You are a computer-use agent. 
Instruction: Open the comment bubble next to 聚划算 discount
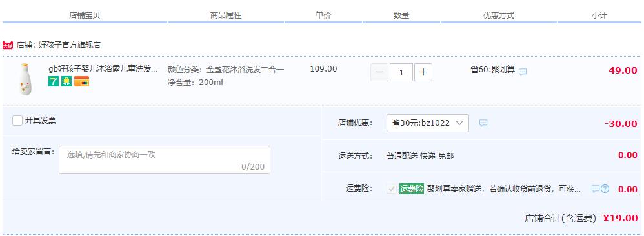point(523,72)
